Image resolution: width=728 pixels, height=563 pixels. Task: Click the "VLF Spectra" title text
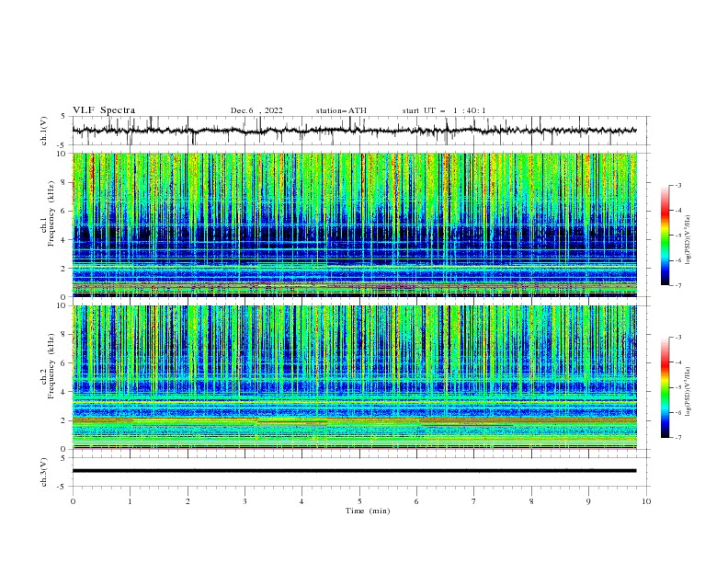click(104, 110)
